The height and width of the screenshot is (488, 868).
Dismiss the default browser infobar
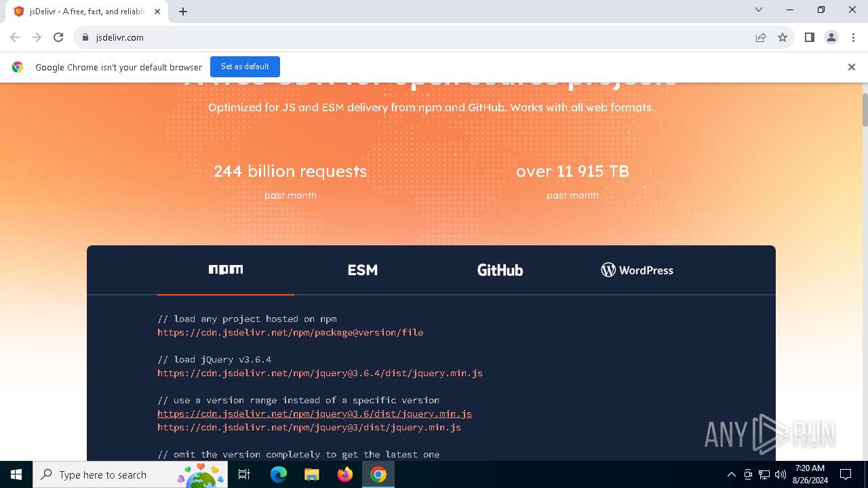851,67
